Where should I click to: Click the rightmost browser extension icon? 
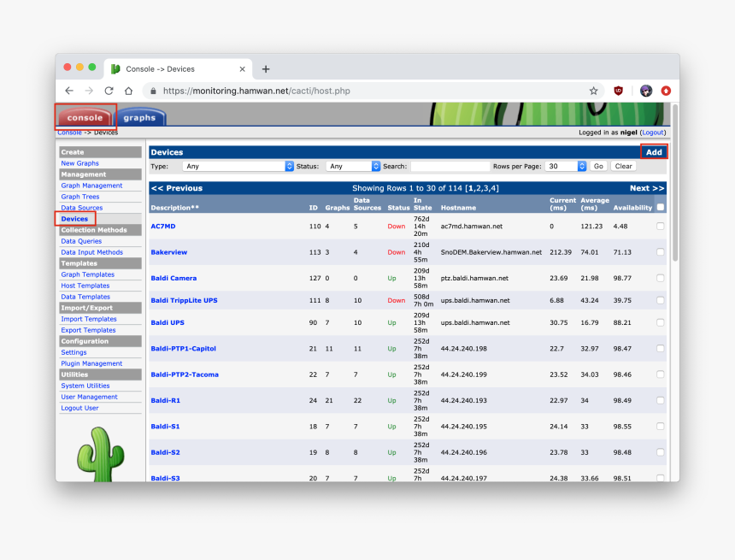click(666, 90)
